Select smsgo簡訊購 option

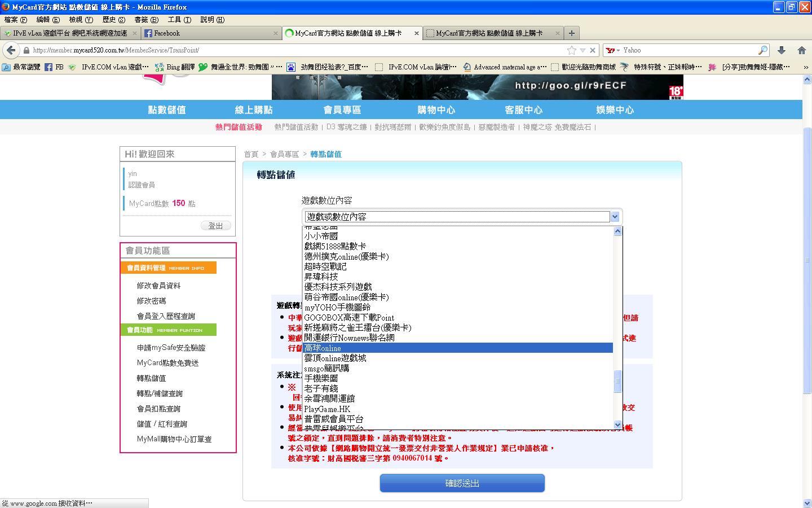pyautogui.click(x=458, y=368)
